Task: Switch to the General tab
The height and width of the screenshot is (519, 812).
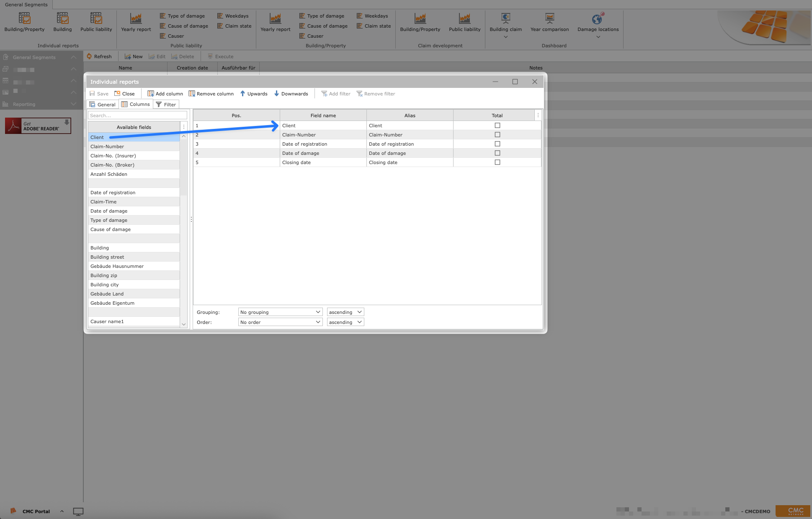Action: coord(103,105)
